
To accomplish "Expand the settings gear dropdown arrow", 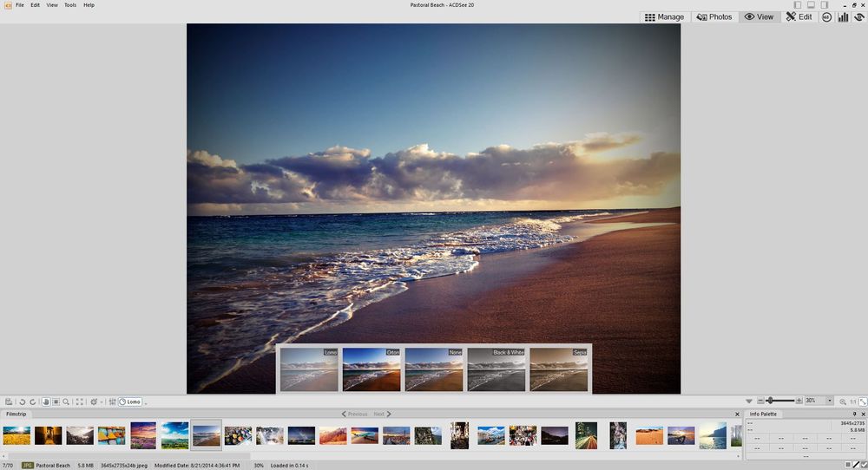I will tap(102, 402).
